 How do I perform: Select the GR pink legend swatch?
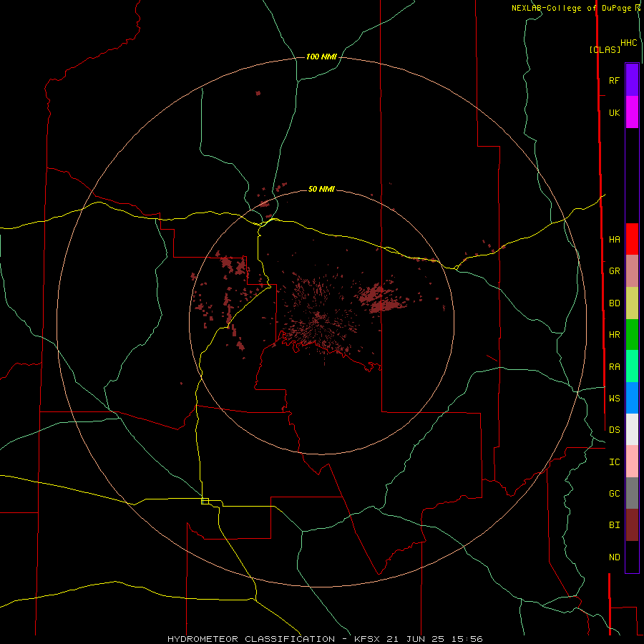[x=632, y=271]
